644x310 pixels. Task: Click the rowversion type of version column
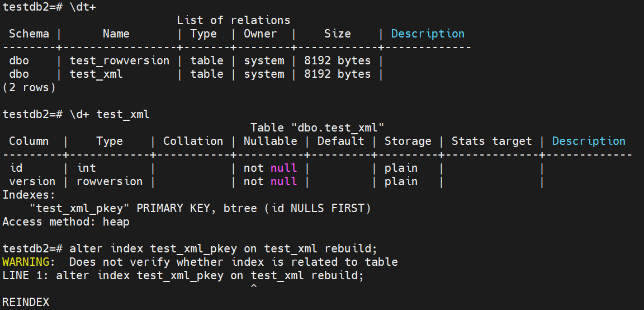click(x=110, y=182)
